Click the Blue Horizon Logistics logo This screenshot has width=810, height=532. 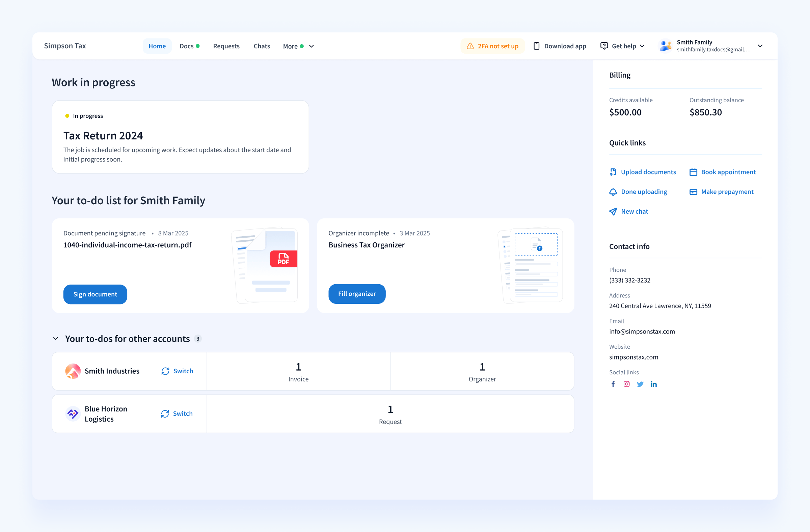point(73,414)
